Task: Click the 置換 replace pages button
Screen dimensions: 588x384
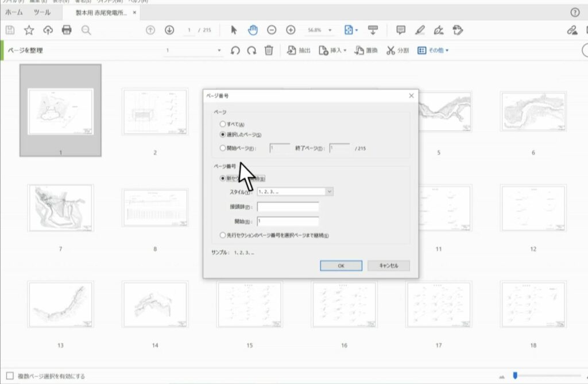Action: tap(366, 51)
